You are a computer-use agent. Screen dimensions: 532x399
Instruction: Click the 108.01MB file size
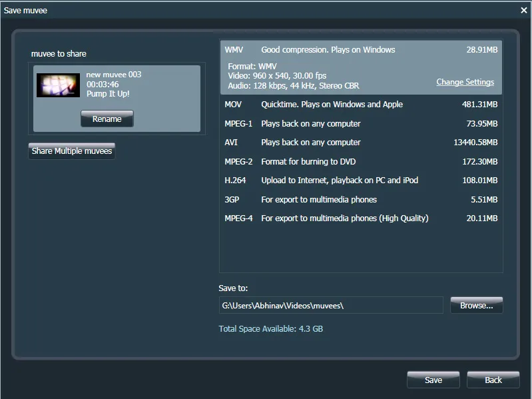point(480,180)
